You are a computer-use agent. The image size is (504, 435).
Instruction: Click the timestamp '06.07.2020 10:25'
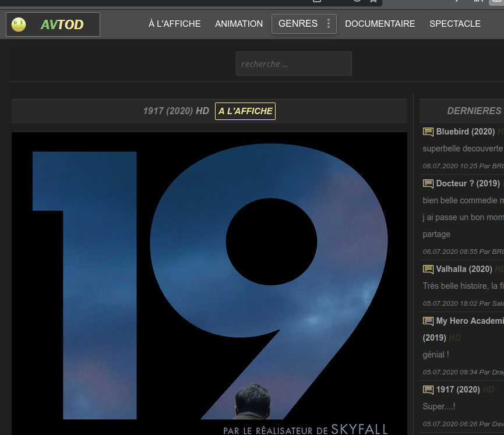pos(450,166)
